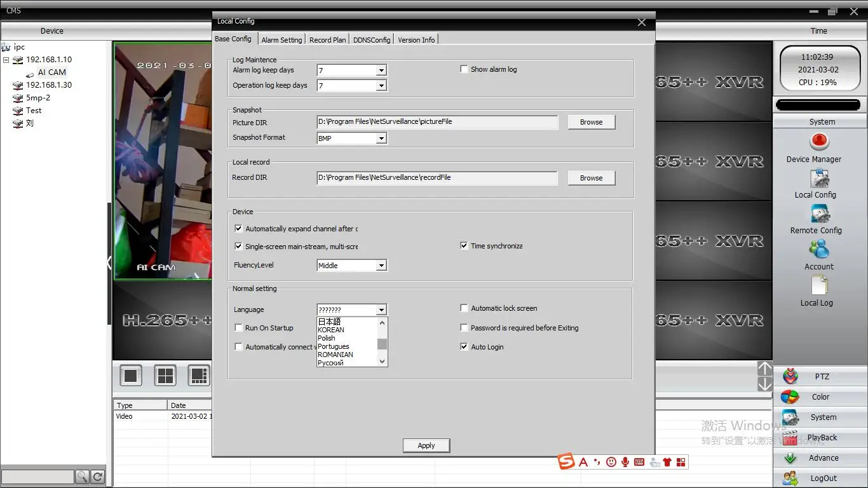Click the Sogou input method S logo
The height and width of the screenshot is (488, 868).
pyautogui.click(x=566, y=462)
